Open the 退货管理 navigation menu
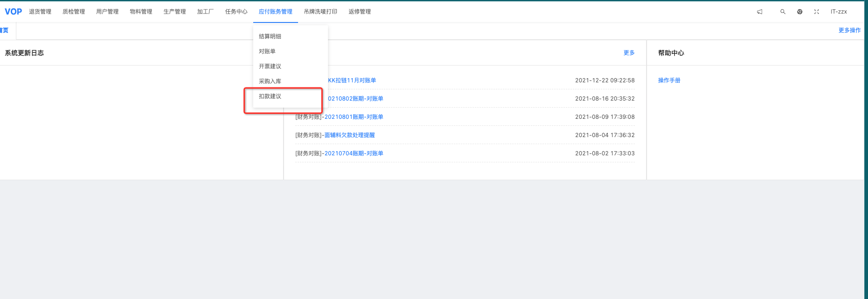This screenshot has width=868, height=299. (40, 12)
